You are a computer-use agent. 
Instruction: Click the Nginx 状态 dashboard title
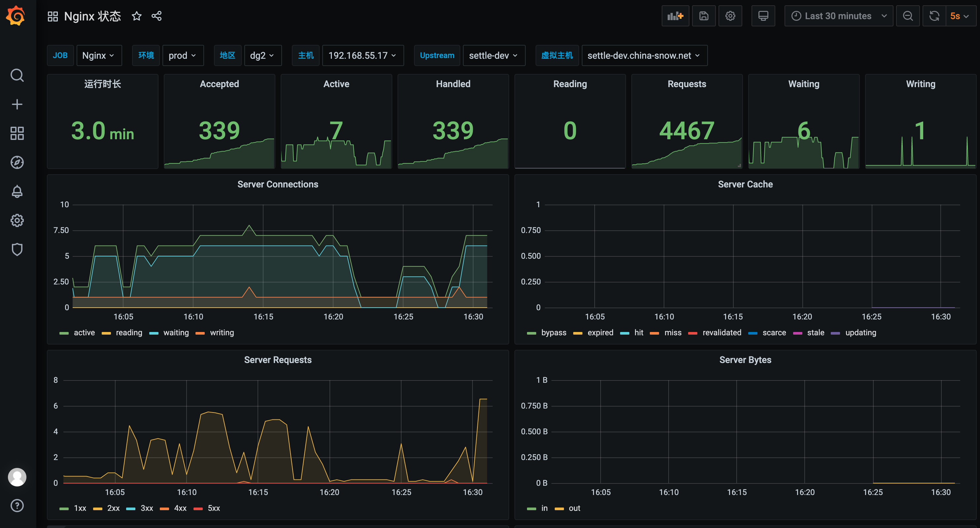92,16
